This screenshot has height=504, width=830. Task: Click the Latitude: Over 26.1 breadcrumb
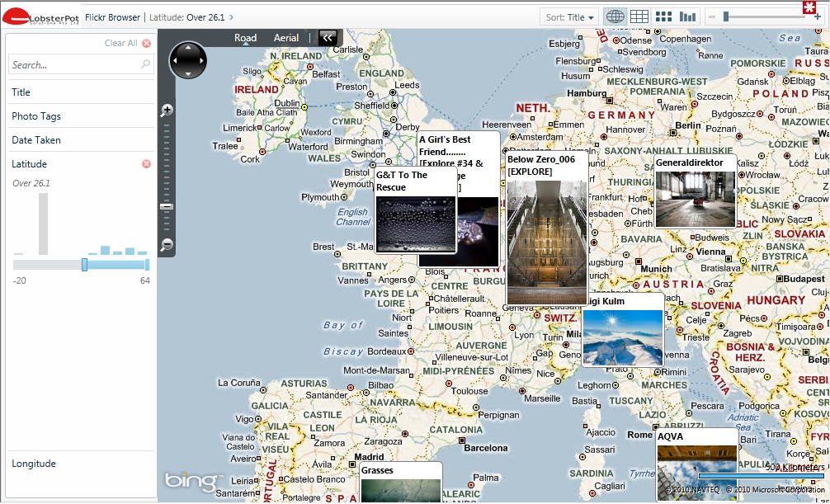(186, 17)
